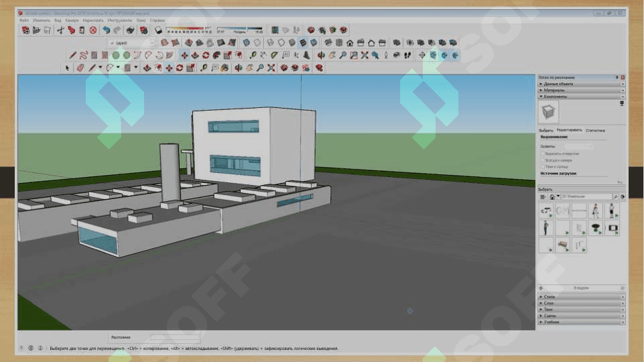
Task: Select the Eraser tool in the toolbar
Action: [x=80, y=68]
